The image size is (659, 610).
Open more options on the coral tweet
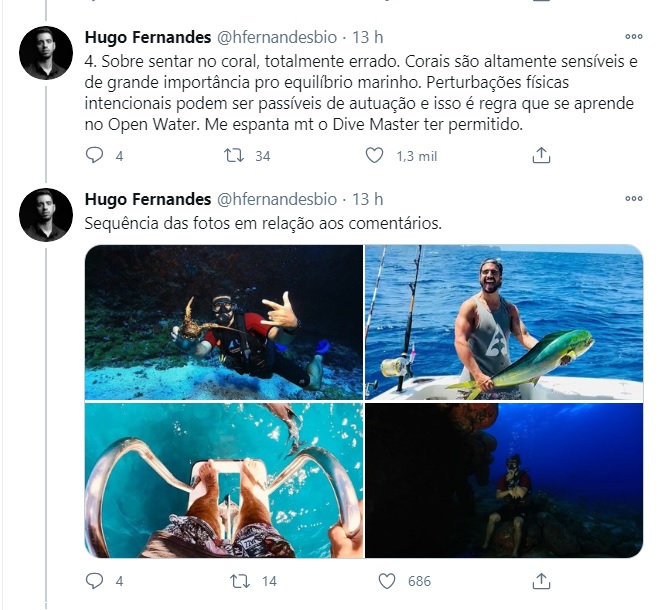tap(633, 38)
